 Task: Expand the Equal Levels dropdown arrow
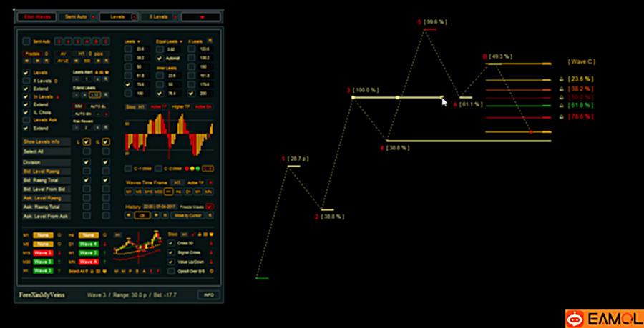coord(181,41)
